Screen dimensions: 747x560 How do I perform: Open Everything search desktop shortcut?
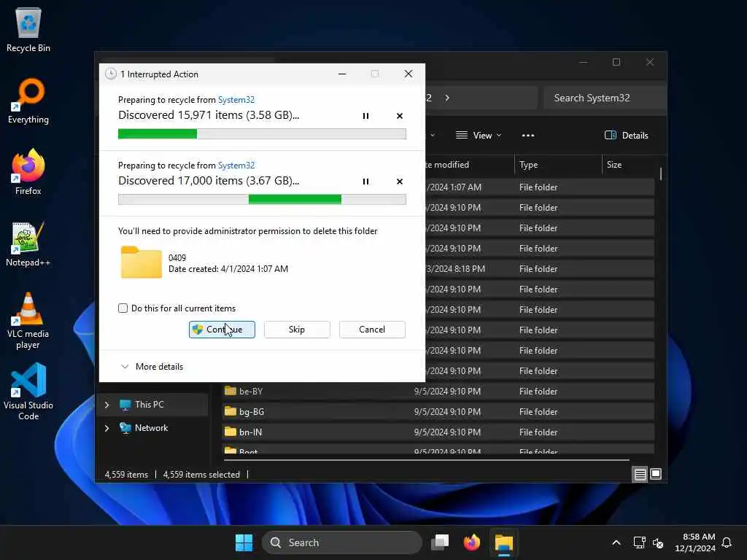[x=28, y=101]
